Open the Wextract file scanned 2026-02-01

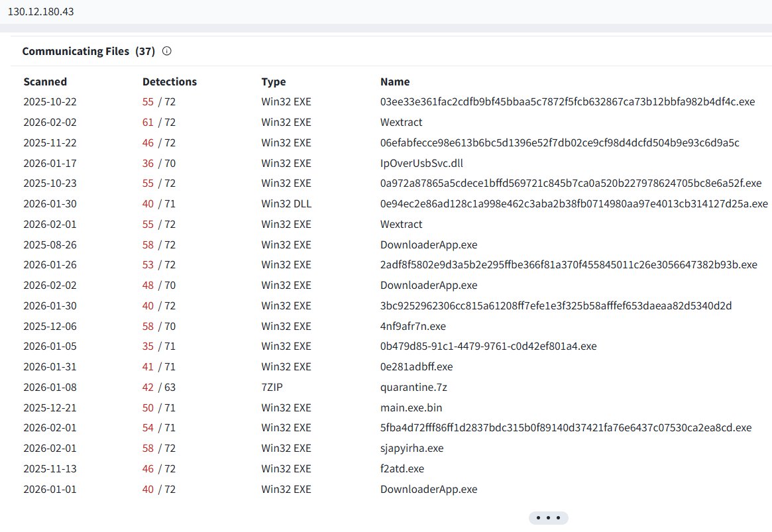click(402, 225)
